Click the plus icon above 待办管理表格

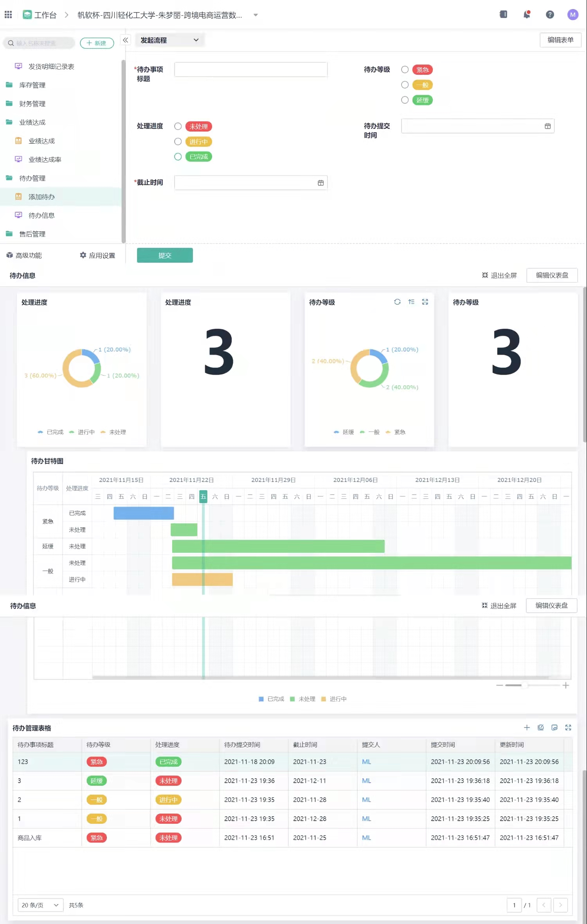tap(527, 727)
